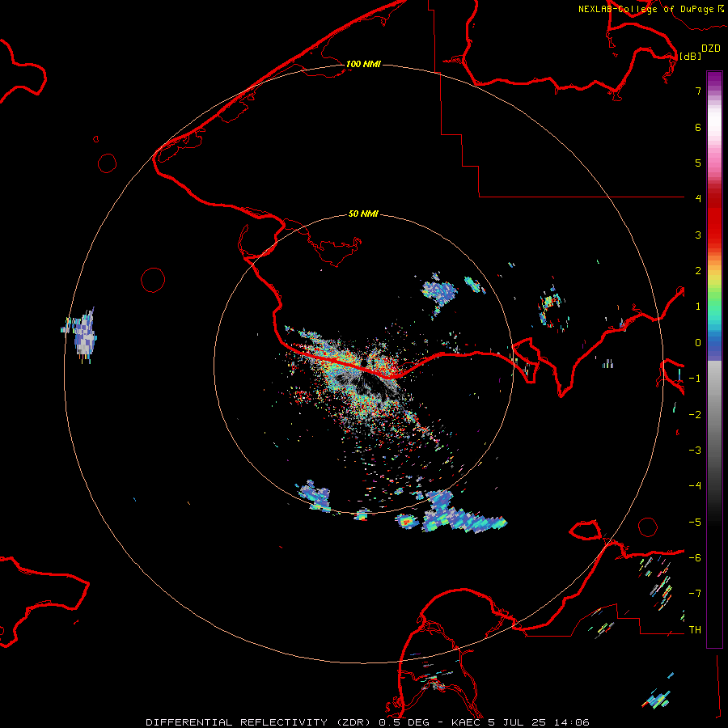728x728 pixels.
Task: Click the TH threshold label on the scale
Action: 695,629
